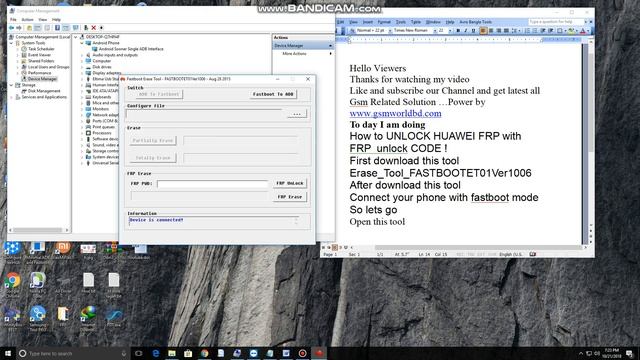The width and height of the screenshot is (640, 360).
Task: Open Table menu in Word
Action: (416, 22)
